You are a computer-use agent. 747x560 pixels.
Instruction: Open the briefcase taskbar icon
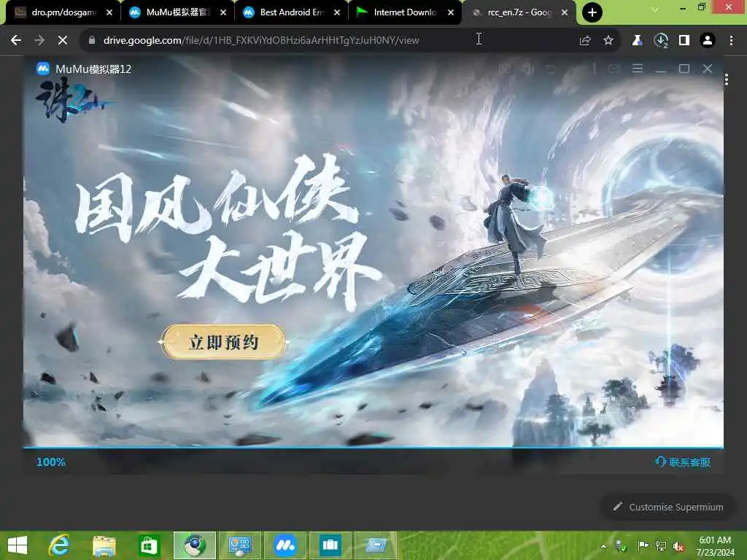click(330, 545)
